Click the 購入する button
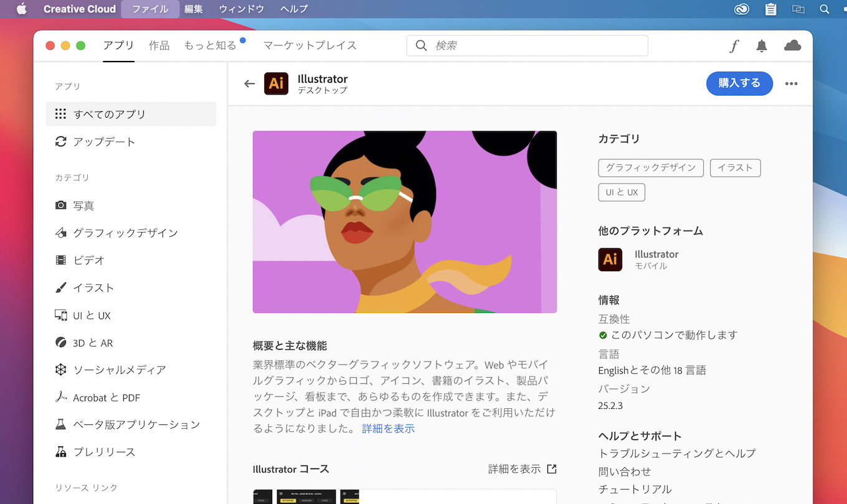The image size is (847, 504). pos(739,83)
